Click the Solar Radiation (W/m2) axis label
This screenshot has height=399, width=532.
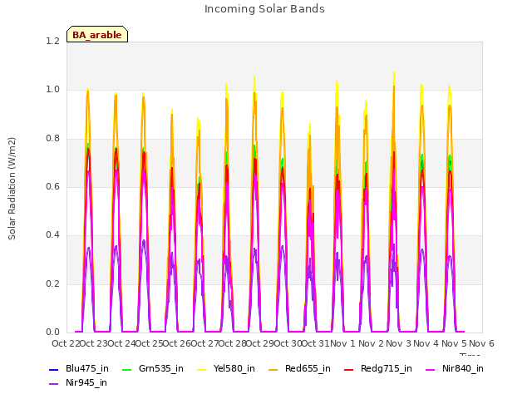tap(12, 189)
